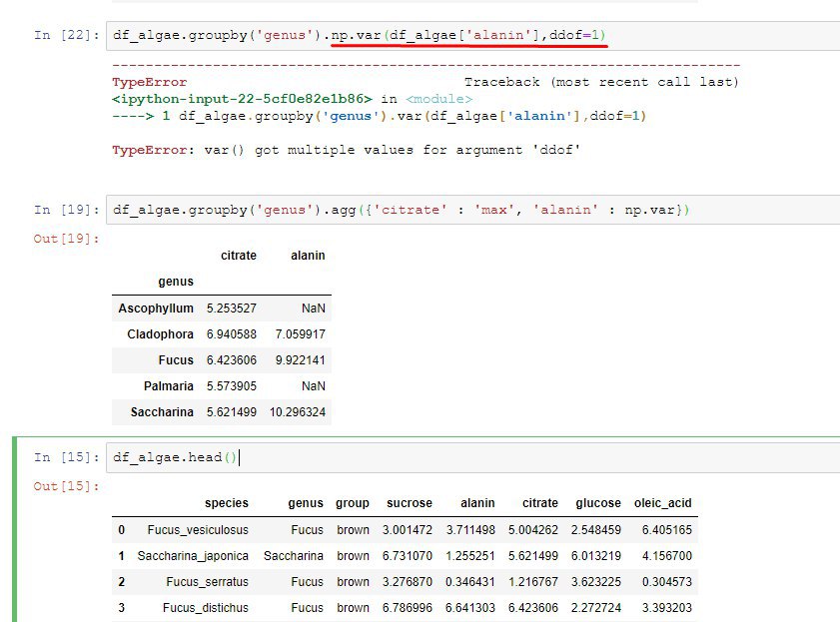Click row index 2 in Out[15]
The image size is (840, 622).
click(x=122, y=582)
